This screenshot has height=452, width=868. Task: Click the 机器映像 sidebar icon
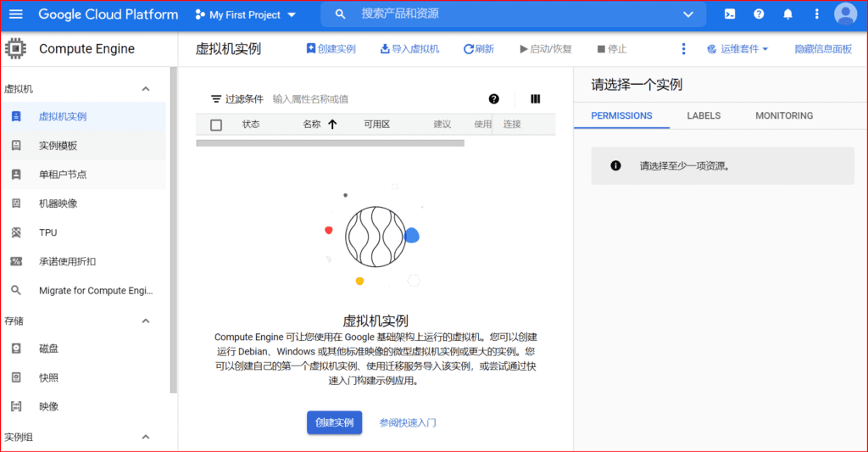[16, 204]
